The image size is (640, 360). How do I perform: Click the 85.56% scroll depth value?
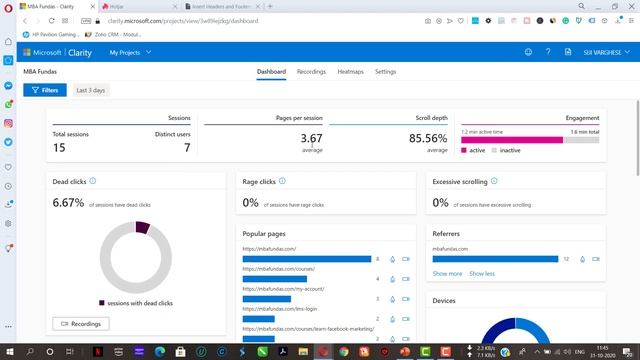coord(428,138)
